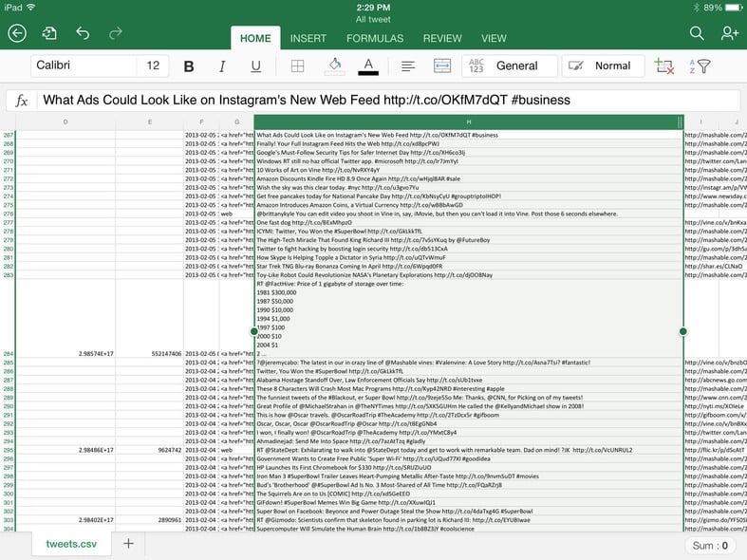Select column D header
Image resolution: width=747 pixels, height=560 pixels.
(65, 121)
